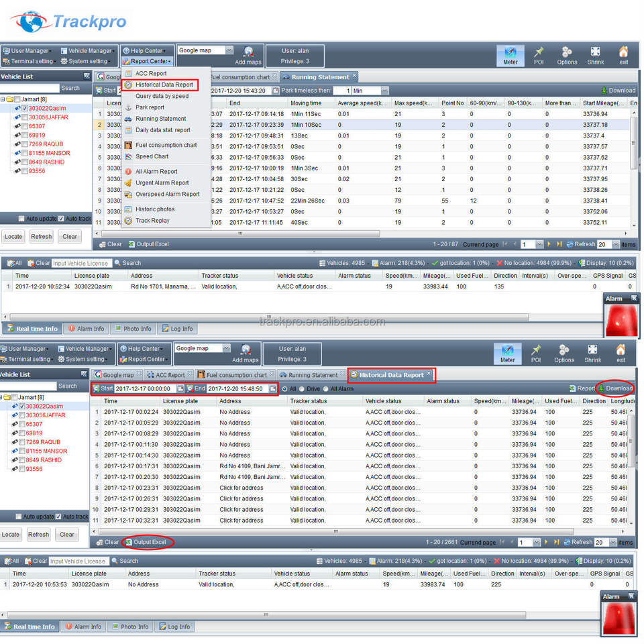Close the Historical Data Report tab
644x644 pixels.
tap(429, 374)
